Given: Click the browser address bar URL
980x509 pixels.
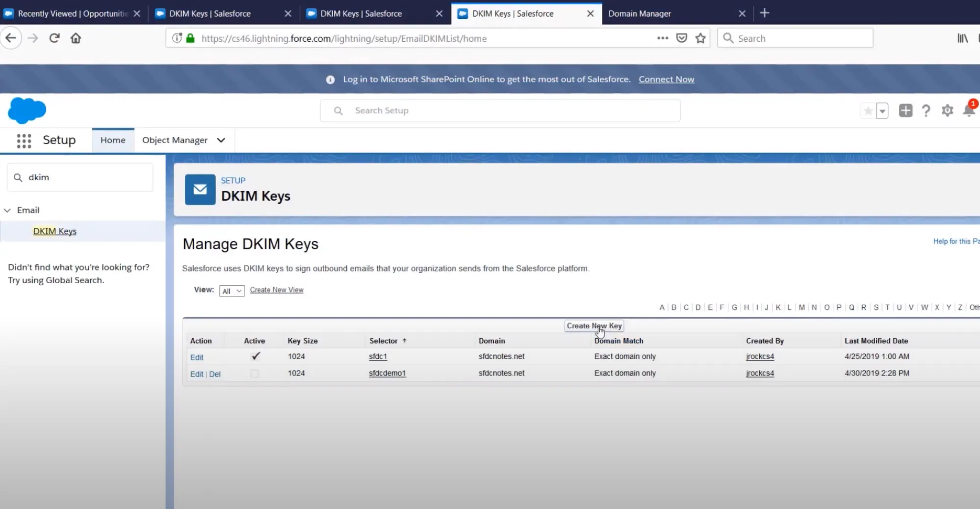Looking at the screenshot, I should (344, 38).
